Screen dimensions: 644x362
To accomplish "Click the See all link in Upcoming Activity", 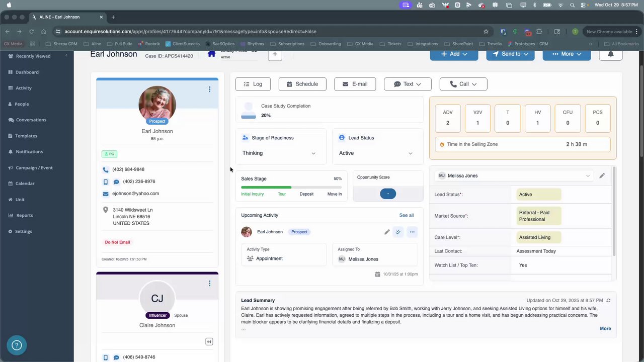I will 407,215.
